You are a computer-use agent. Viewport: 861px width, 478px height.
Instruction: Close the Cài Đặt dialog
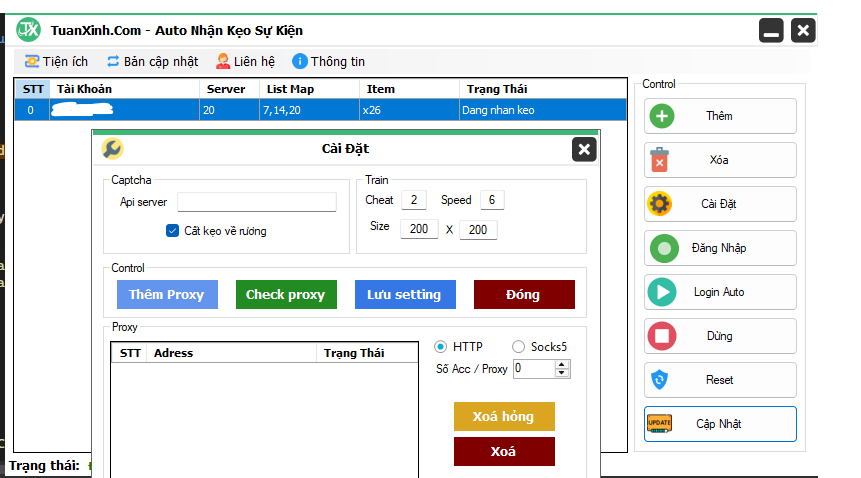coord(584,149)
